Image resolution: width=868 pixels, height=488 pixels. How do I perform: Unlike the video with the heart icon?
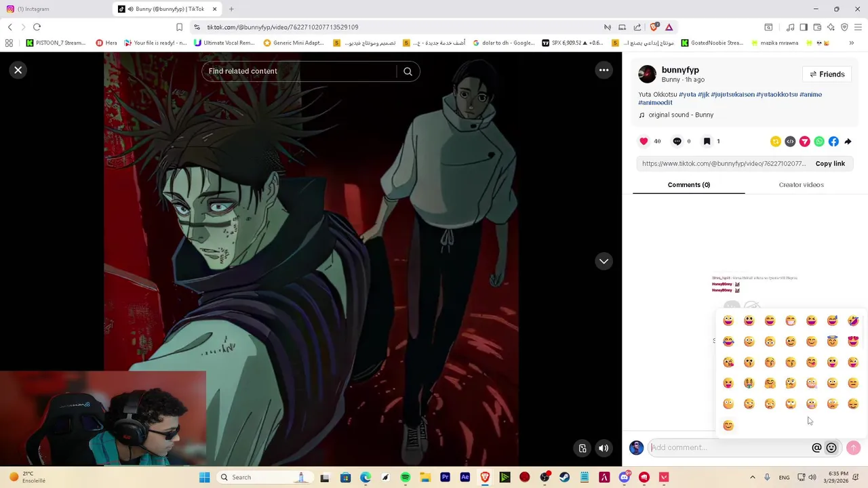click(x=644, y=141)
